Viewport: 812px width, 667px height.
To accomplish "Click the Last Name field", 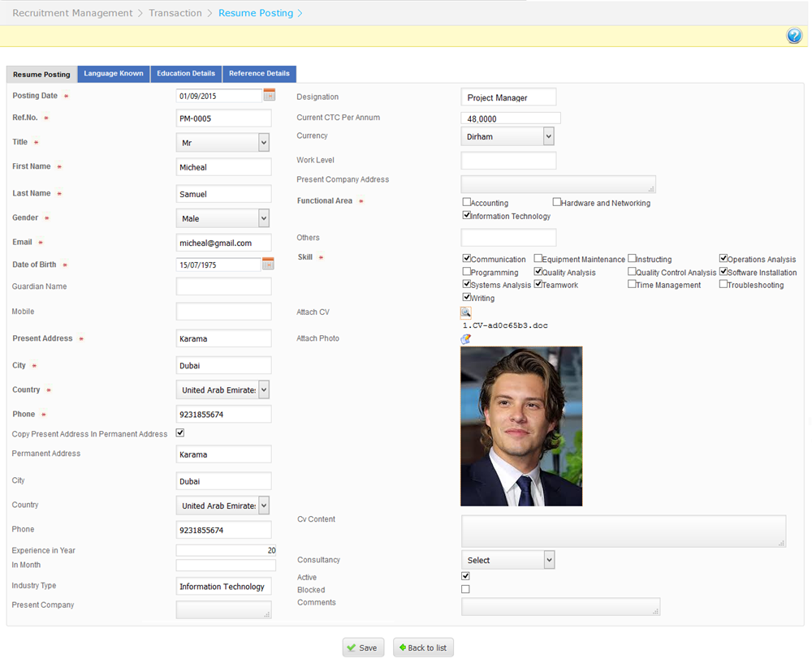I will point(224,194).
